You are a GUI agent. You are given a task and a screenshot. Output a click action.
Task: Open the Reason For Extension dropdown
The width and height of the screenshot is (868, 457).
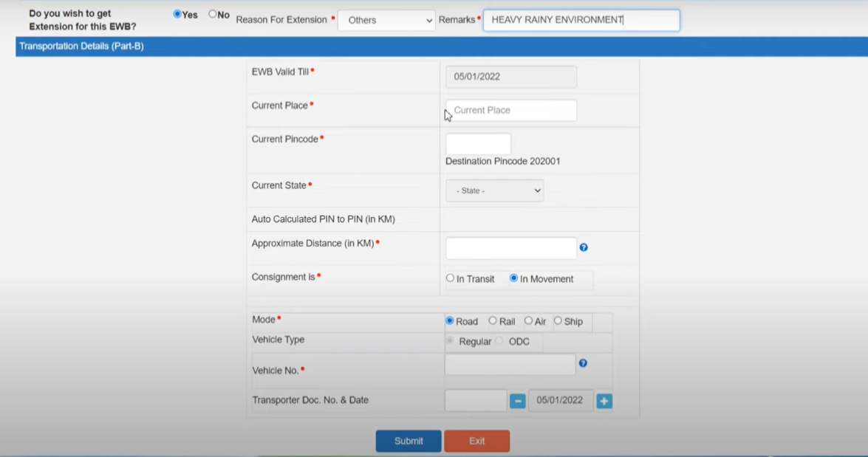386,20
